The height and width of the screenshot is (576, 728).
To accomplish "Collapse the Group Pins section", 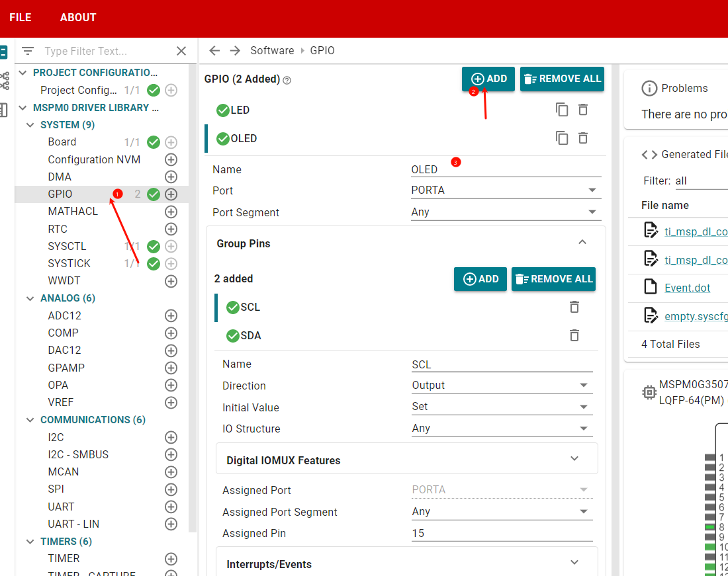I will coord(582,243).
